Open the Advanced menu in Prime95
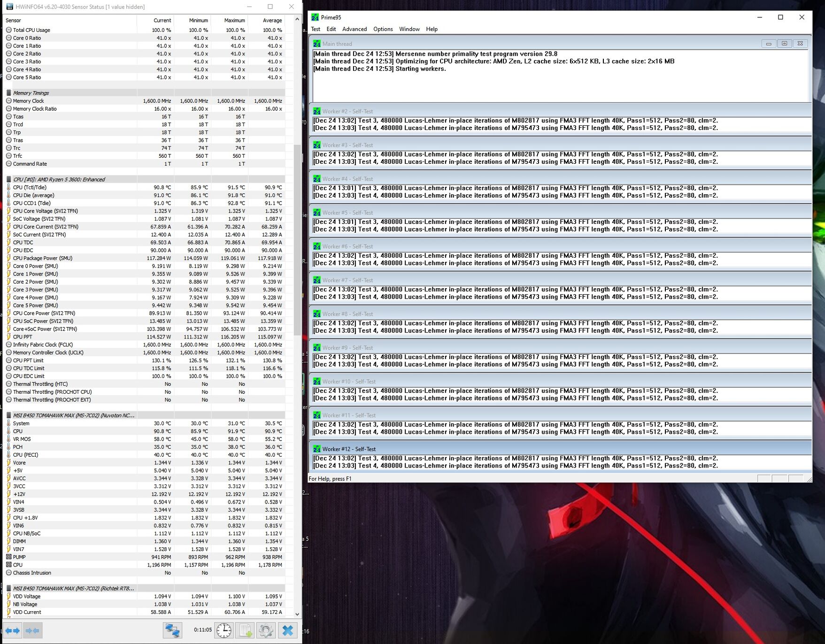825x644 pixels. (355, 29)
